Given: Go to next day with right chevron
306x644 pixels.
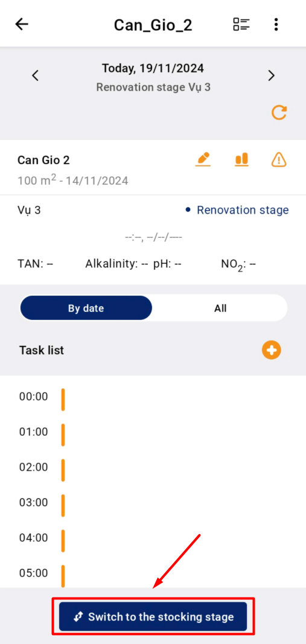Looking at the screenshot, I should (x=271, y=75).
